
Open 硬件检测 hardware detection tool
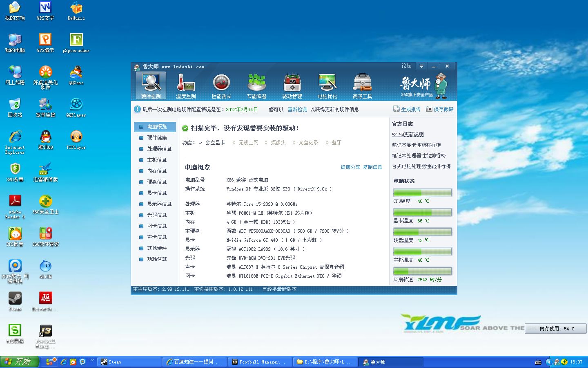(x=151, y=85)
